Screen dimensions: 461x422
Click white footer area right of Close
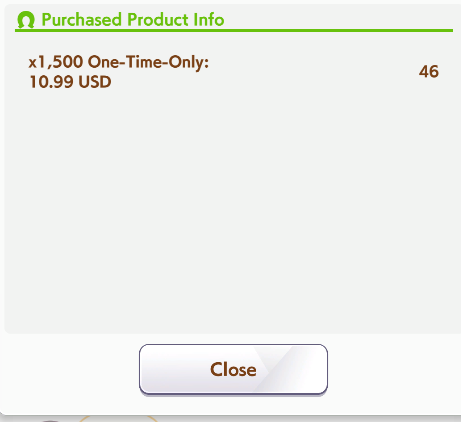tap(394, 373)
